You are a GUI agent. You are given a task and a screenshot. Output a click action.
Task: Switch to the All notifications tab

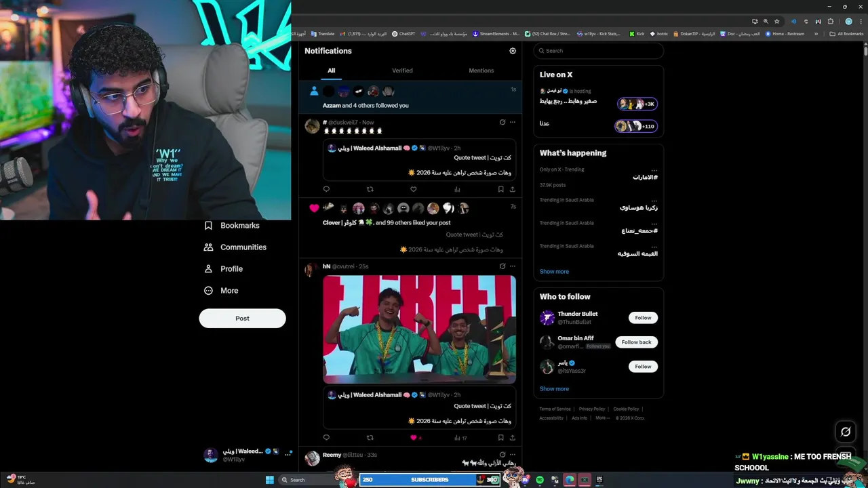[331, 70]
